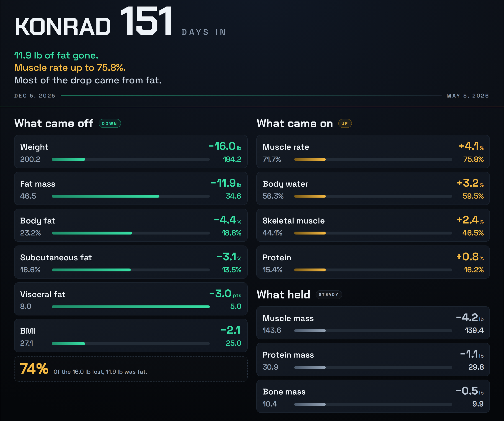Select the Fat mass progress bar
This screenshot has height=421, width=504.
pyautogui.click(x=131, y=196)
